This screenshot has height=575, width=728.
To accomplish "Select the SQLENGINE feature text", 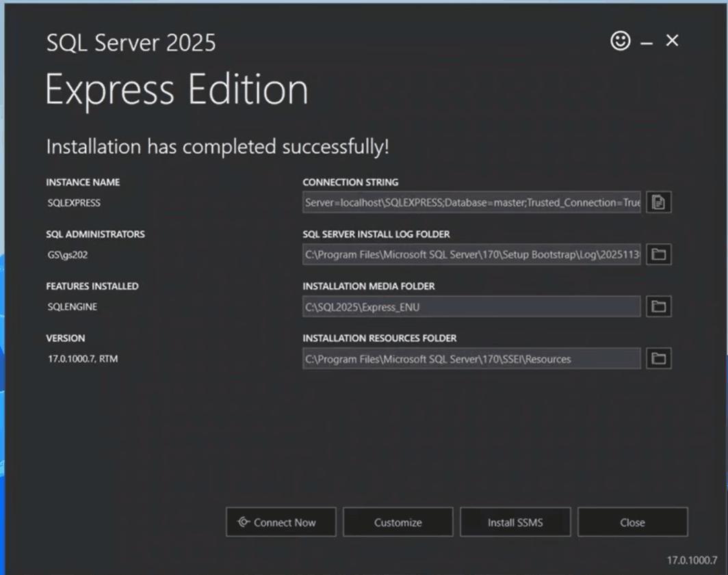I will click(73, 307).
